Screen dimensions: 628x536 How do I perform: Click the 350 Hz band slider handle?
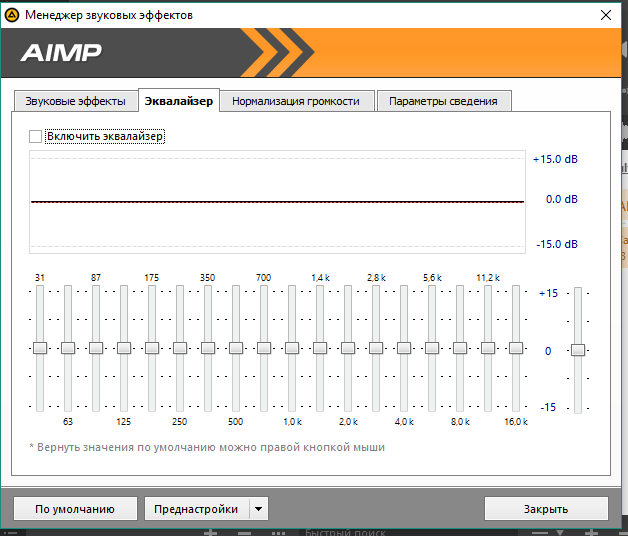(208, 348)
